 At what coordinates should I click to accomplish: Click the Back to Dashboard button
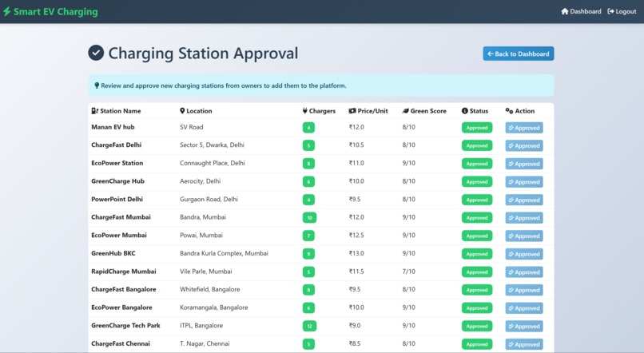coord(519,54)
